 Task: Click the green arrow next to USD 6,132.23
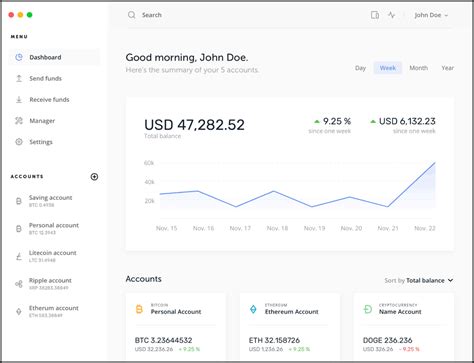(373, 121)
